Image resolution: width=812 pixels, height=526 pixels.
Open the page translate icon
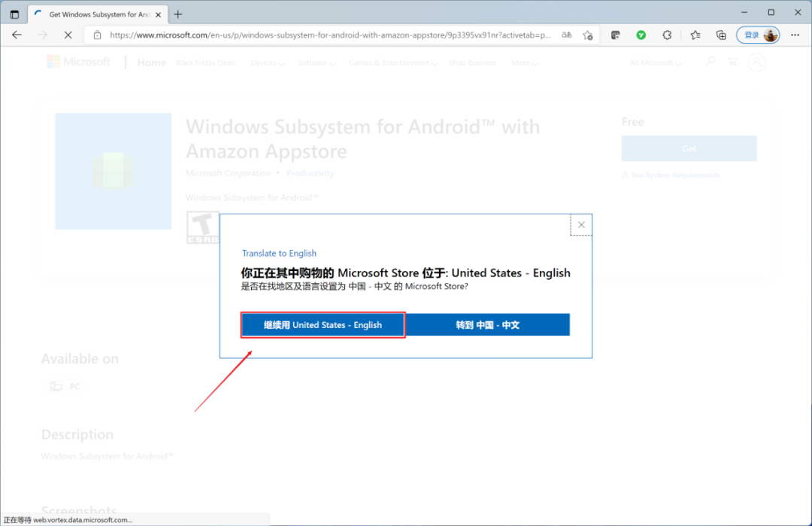coord(567,35)
